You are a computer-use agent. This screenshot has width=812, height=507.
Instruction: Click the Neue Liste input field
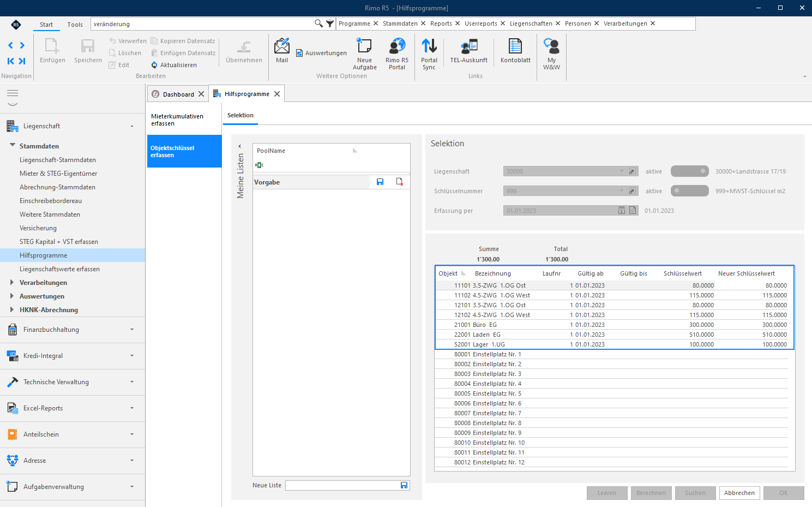click(x=343, y=485)
